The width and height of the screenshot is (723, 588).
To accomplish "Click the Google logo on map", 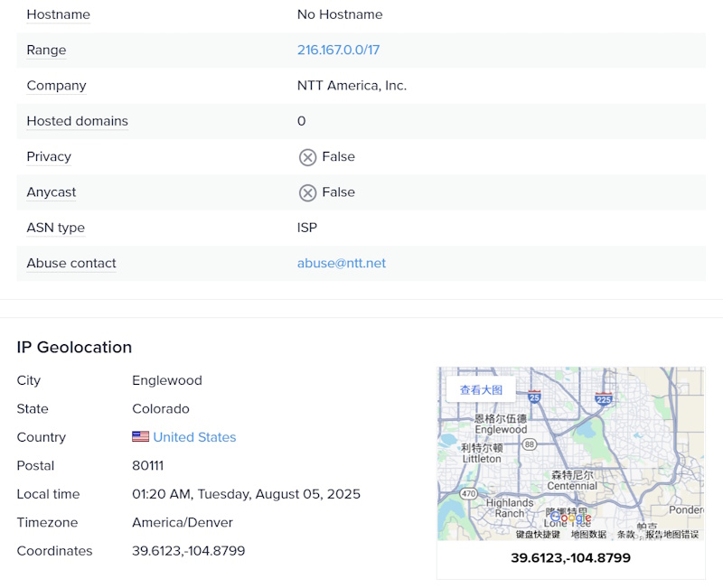I will tap(570, 518).
